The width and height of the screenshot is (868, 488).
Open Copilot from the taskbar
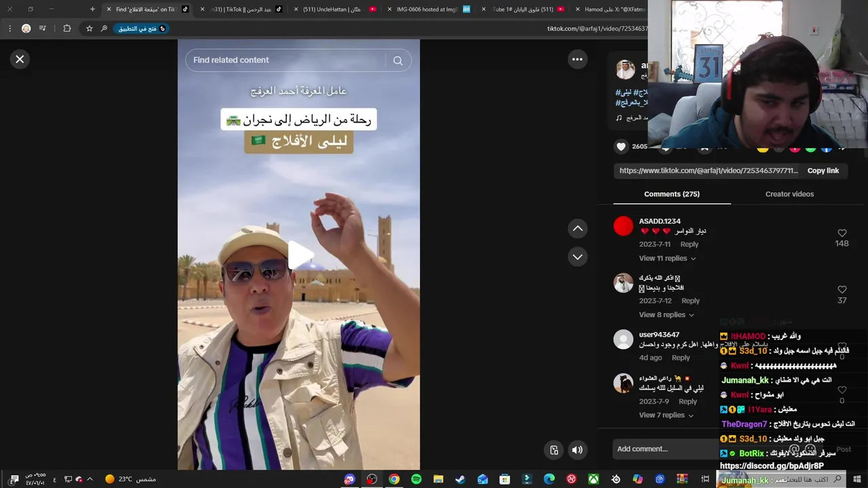(637, 479)
